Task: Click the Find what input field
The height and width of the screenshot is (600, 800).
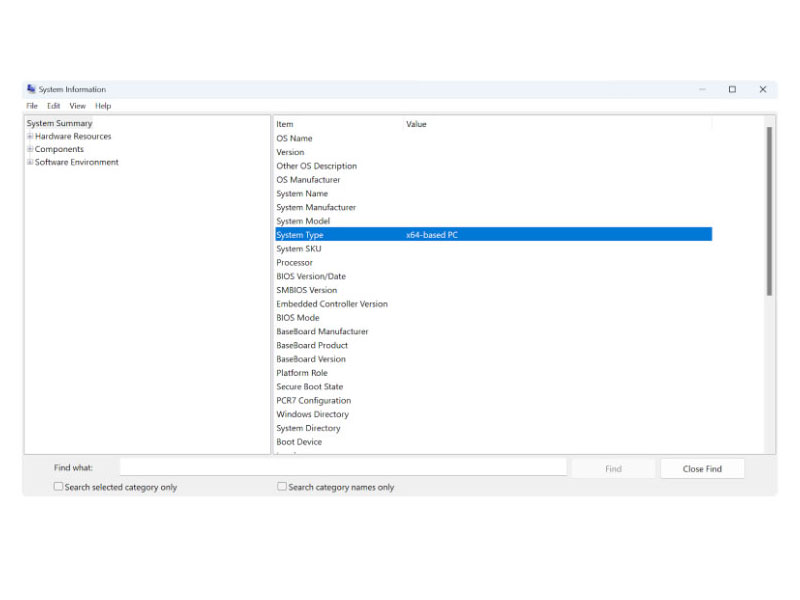Action: click(343, 467)
